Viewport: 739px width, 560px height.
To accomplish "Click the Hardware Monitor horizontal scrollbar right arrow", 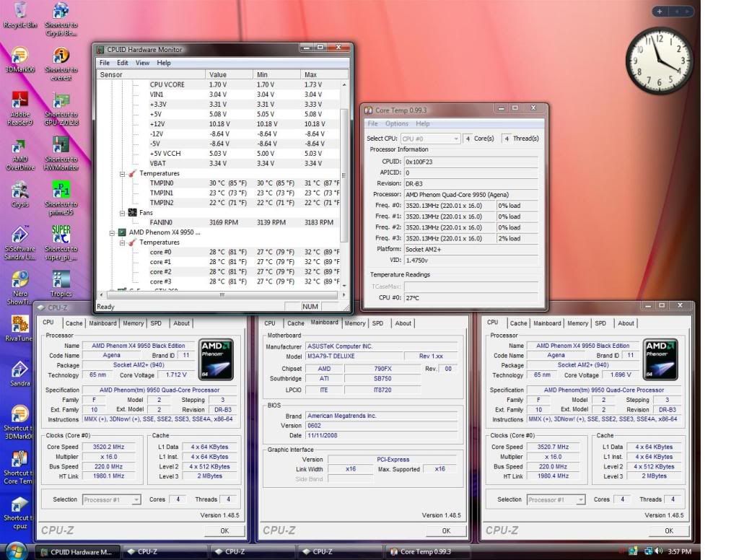I will click(344, 294).
